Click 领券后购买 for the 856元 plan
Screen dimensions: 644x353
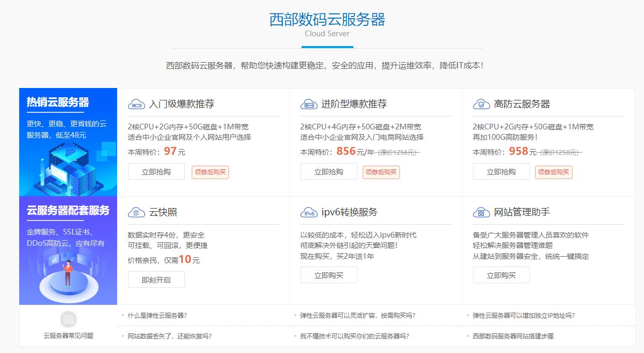point(381,172)
